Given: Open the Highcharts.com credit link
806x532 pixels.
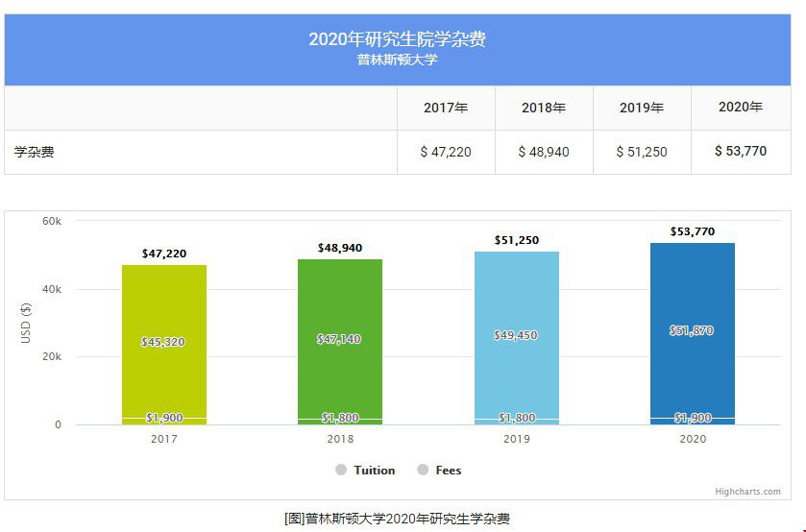Looking at the screenshot, I should (747, 492).
